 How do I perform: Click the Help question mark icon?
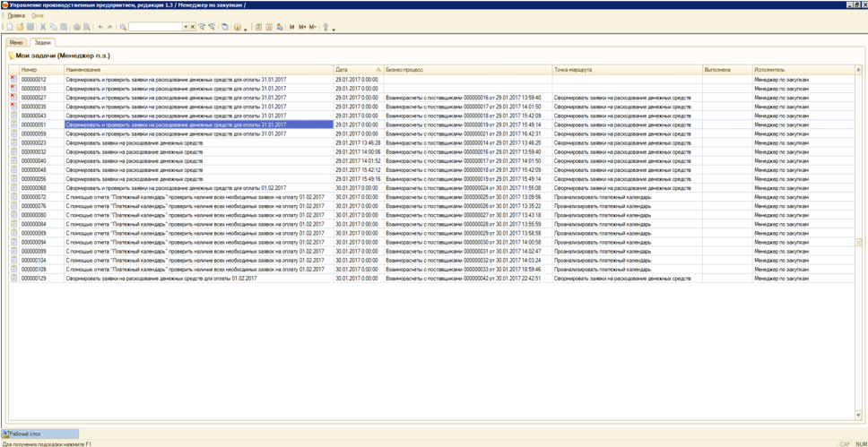pyautogui.click(x=238, y=27)
